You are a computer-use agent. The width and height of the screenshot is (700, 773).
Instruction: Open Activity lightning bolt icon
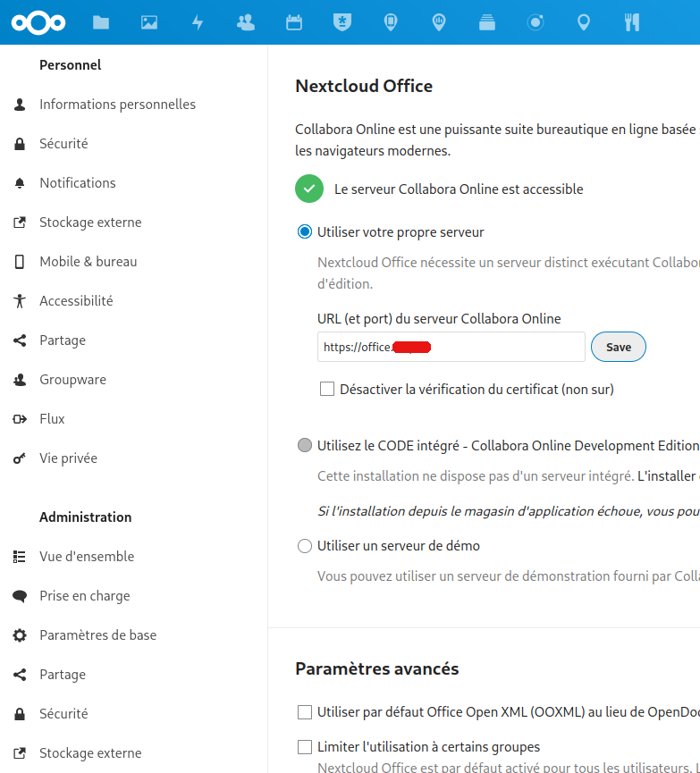click(x=198, y=22)
